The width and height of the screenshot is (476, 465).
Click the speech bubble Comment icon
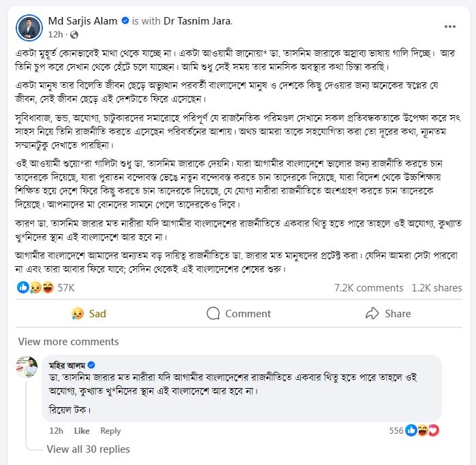(x=213, y=314)
